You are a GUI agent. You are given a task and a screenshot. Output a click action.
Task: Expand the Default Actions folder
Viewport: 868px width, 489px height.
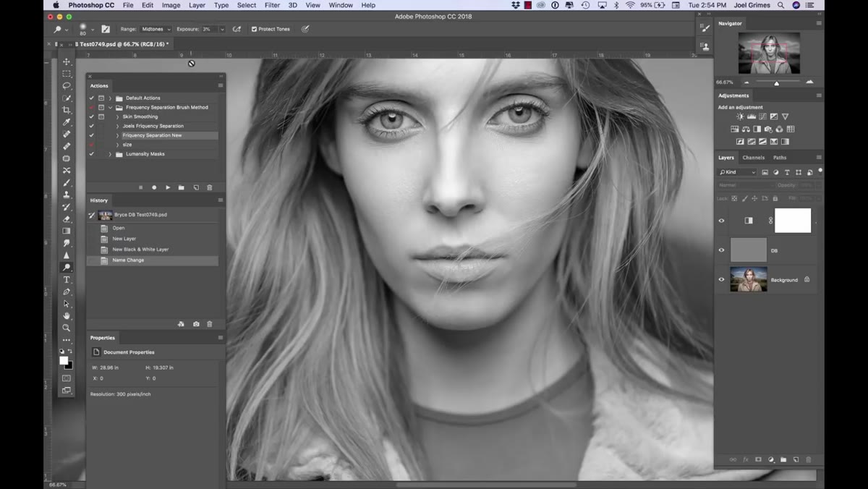tap(110, 98)
